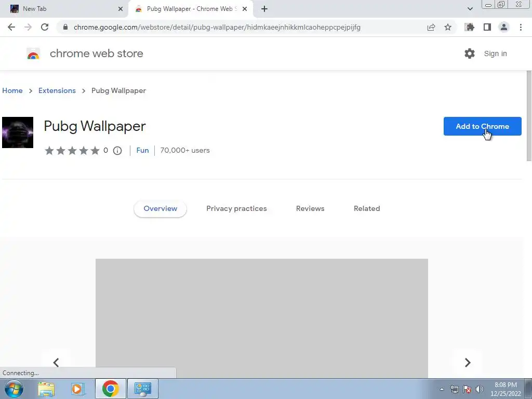Click the Pubg Wallpaper extension icon image
The width and height of the screenshot is (532, 399).
pos(18,132)
